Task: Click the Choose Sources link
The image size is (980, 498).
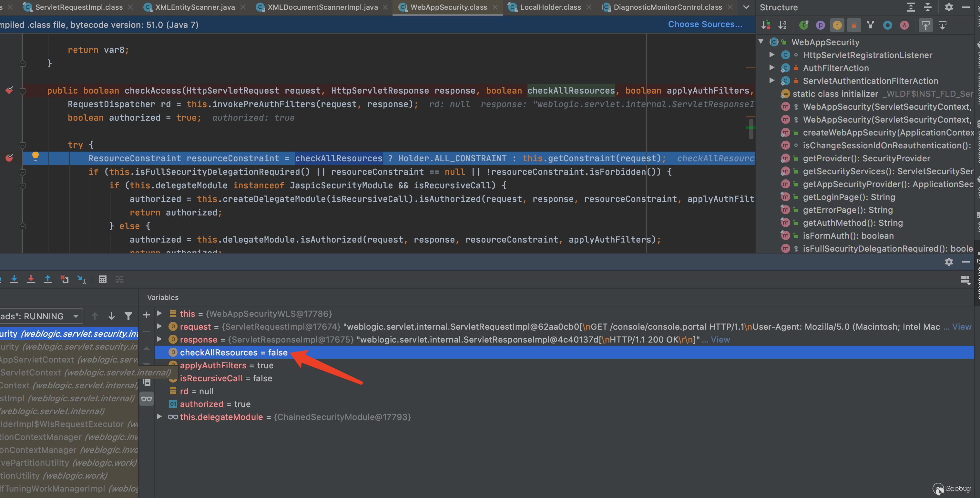Action: [x=705, y=24]
